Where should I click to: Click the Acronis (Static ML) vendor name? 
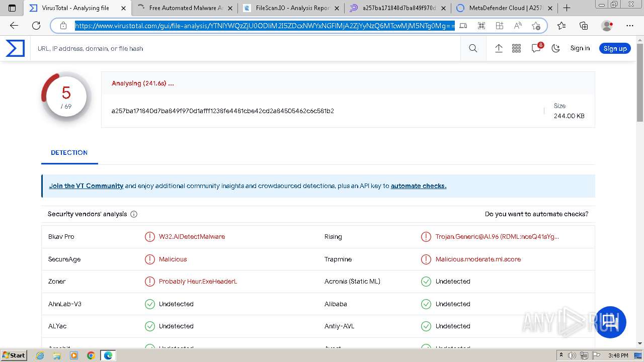(x=352, y=282)
